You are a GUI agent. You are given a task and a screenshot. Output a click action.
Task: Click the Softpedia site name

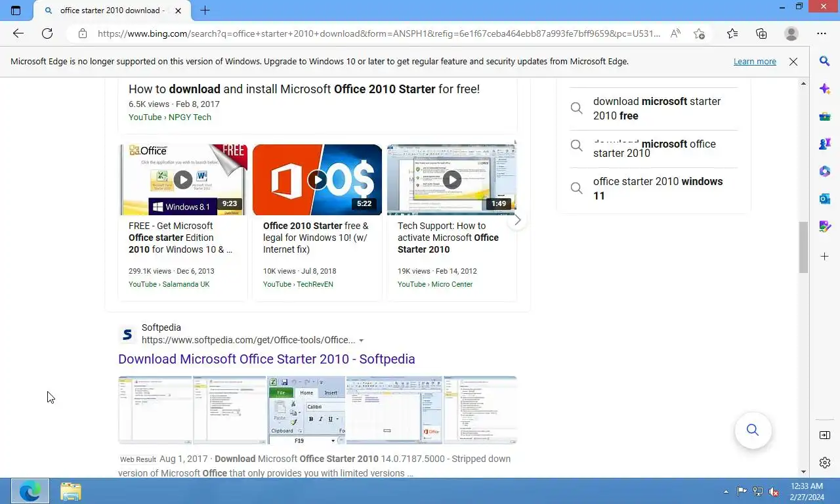[x=161, y=327]
